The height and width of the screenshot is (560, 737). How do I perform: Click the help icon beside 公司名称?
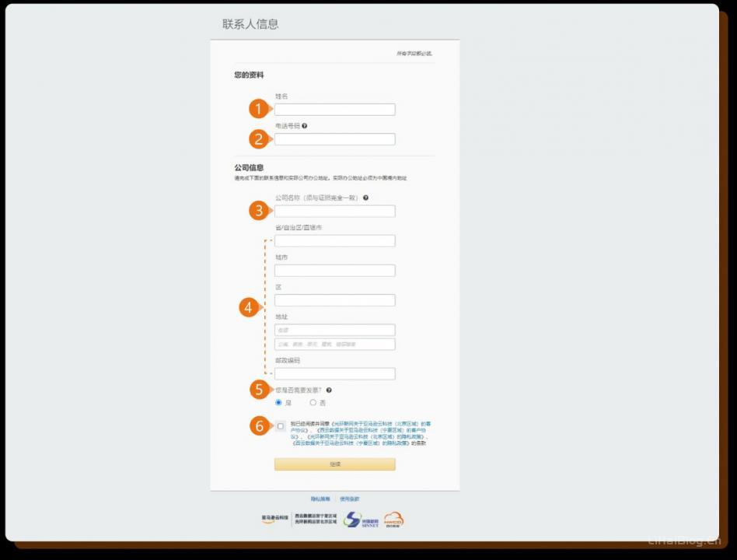(x=365, y=198)
